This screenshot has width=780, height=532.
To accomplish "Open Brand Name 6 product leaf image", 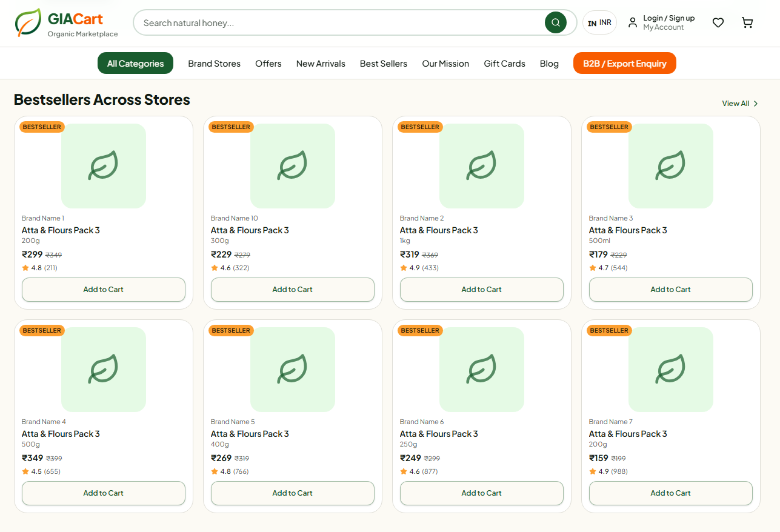I will [x=482, y=370].
